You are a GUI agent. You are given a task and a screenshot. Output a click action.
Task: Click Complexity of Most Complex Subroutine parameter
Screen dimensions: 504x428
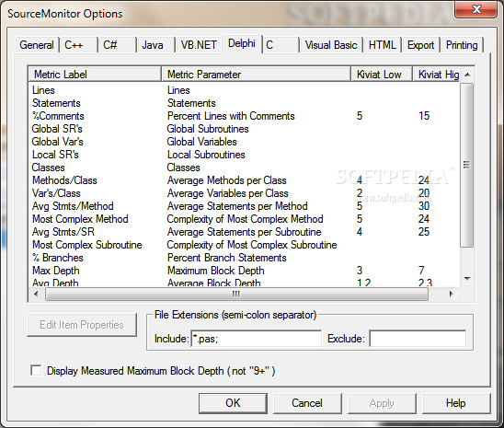[x=252, y=245]
